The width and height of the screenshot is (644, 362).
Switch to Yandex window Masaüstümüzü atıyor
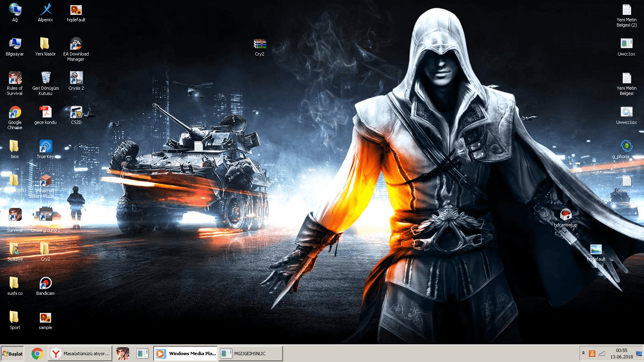pos(80,354)
